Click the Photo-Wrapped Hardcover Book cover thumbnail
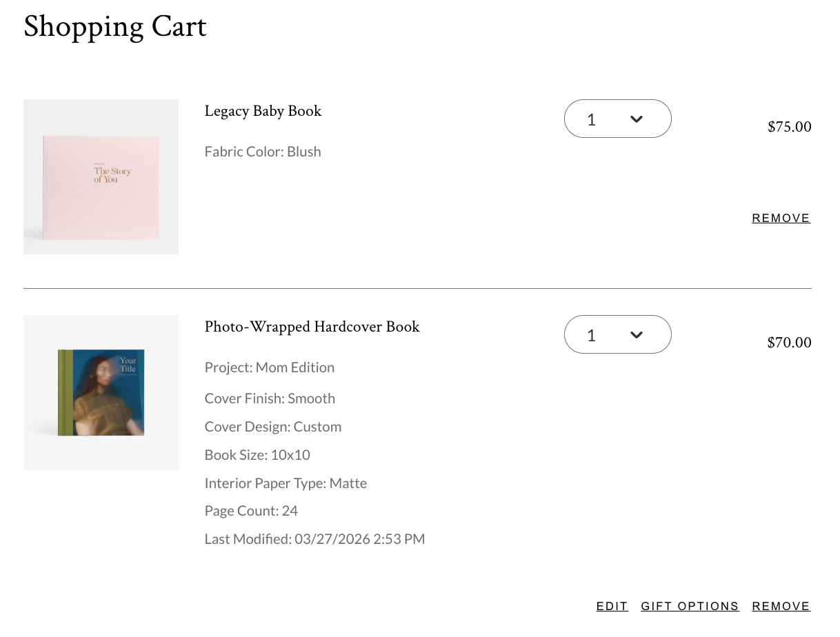Screen dimensions: 840x637 coord(101,392)
